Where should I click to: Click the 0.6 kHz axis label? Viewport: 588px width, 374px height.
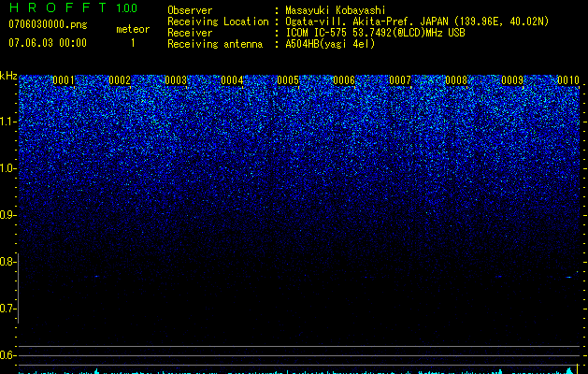[7, 355]
